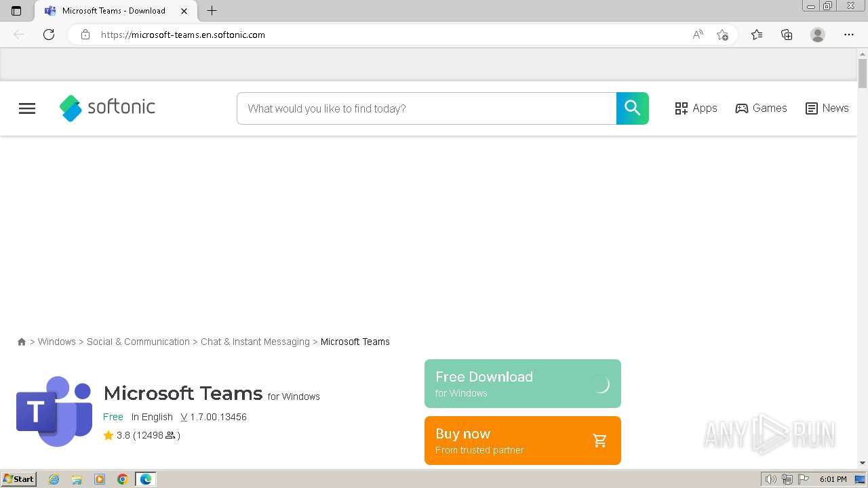The height and width of the screenshot is (488, 868).
Task: Focus the 'What would you like to find today?' field
Action: [427, 108]
